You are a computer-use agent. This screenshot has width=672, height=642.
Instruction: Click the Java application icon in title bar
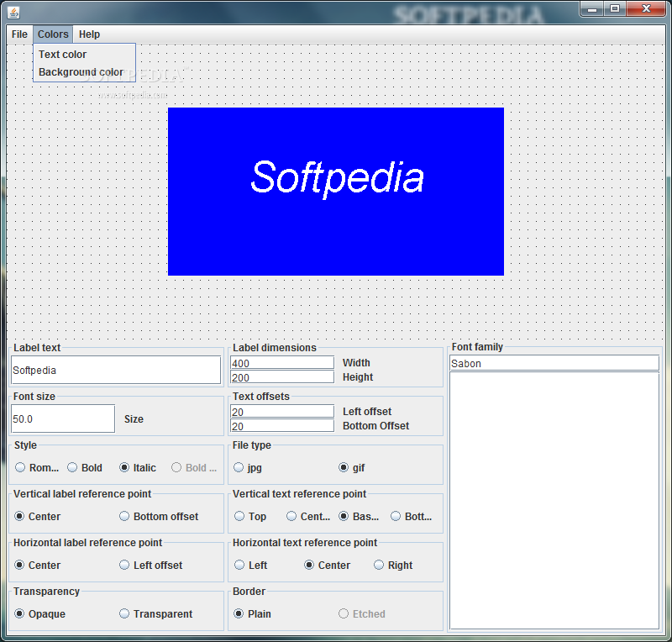click(13, 13)
